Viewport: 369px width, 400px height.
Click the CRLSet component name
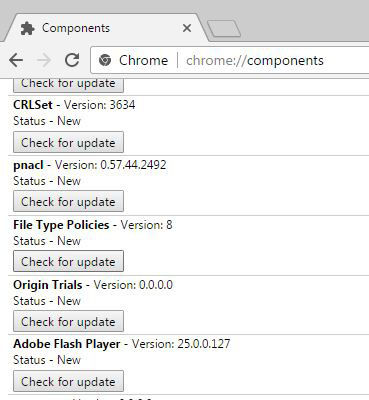pyautogui.click(x=33, y=105)
